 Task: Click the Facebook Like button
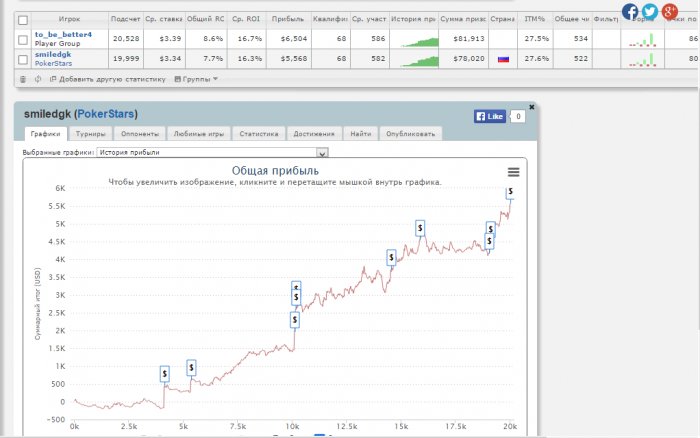click(490, 117)
